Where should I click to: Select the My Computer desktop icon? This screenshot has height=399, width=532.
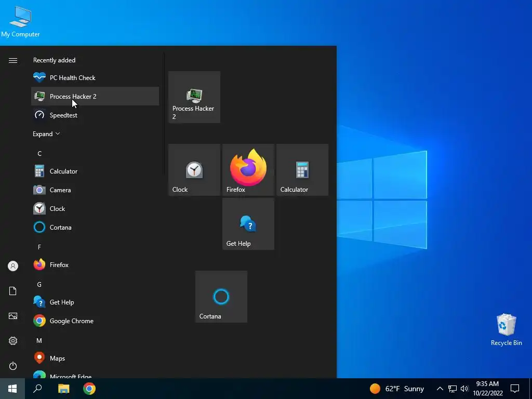point(20,21)
